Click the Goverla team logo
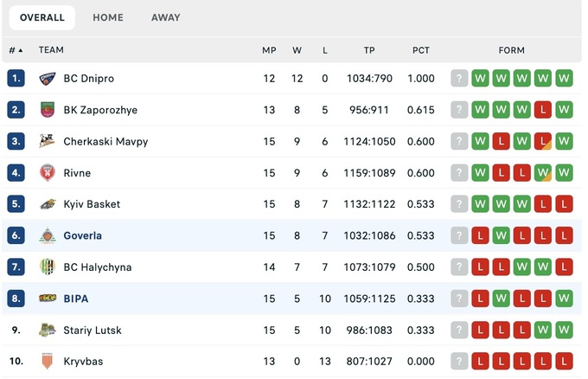Screen dimensions: 588x379 [48, 235]
